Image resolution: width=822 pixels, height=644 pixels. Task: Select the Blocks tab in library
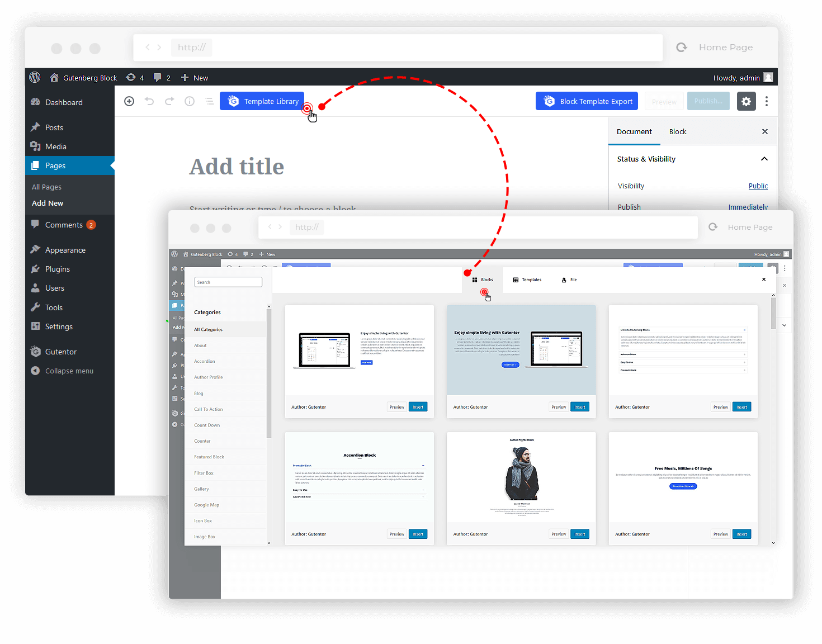pos(483,280)
